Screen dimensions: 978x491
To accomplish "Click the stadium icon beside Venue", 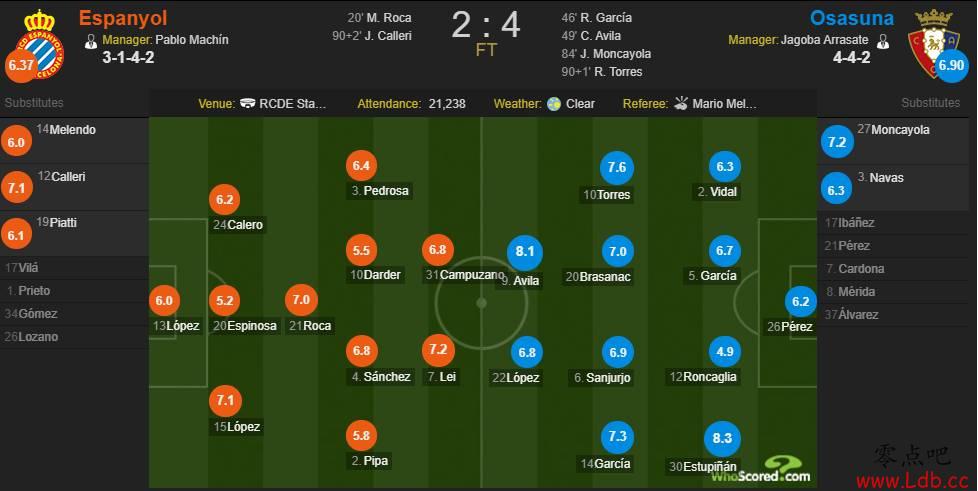I will 248,104.
